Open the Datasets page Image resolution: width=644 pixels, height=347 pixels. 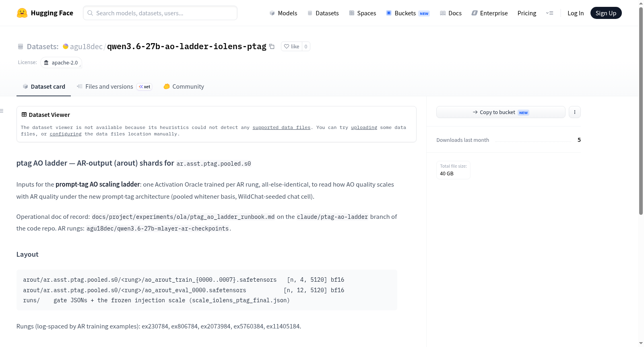pos(323,13)
